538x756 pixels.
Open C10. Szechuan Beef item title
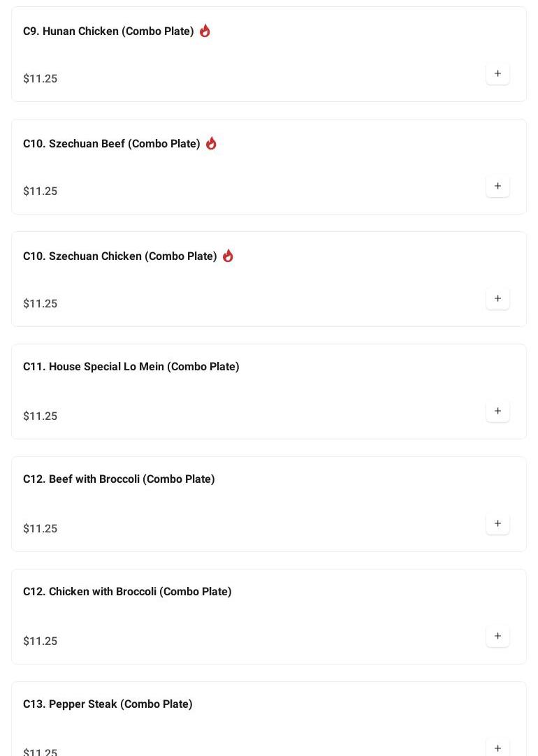[111, 144]
